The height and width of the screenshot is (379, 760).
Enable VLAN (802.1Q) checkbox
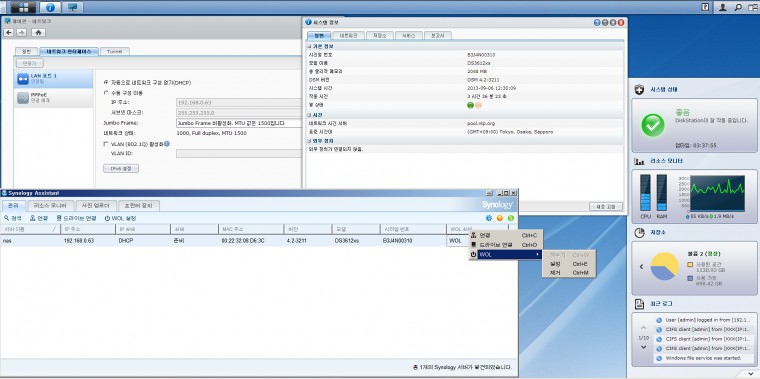coord(106,144)
